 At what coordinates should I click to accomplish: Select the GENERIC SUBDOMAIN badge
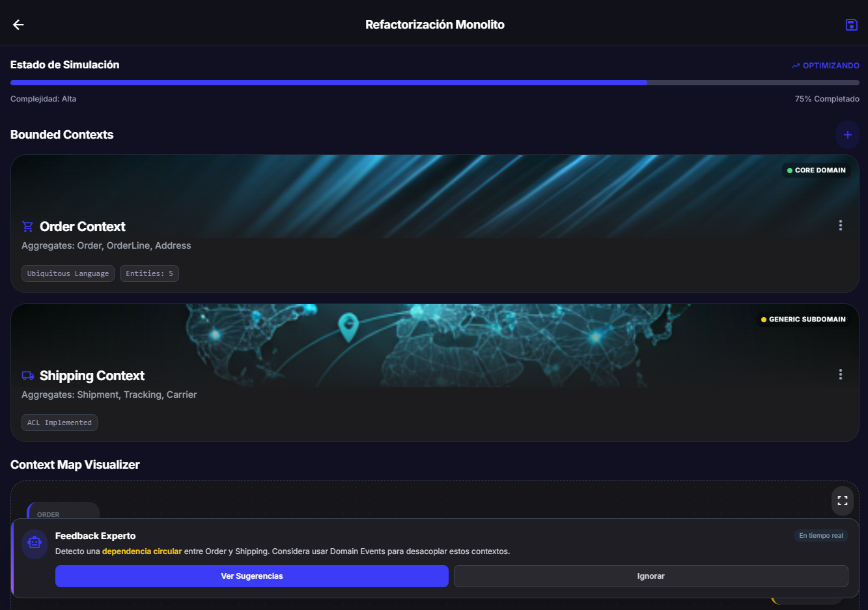coord(803,319)
